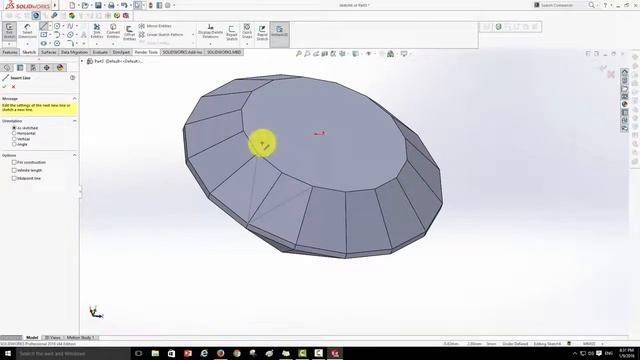Open the Display/Delete Relations dropdown arrow

pos(211,44)
